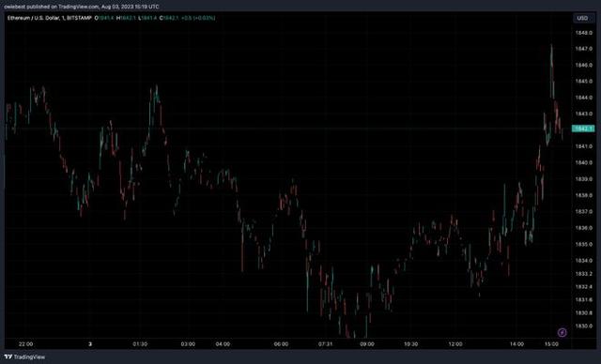Click the teal current price label 1842.1
Viewport: 601px width, 364px height.
tap(583, 129)
